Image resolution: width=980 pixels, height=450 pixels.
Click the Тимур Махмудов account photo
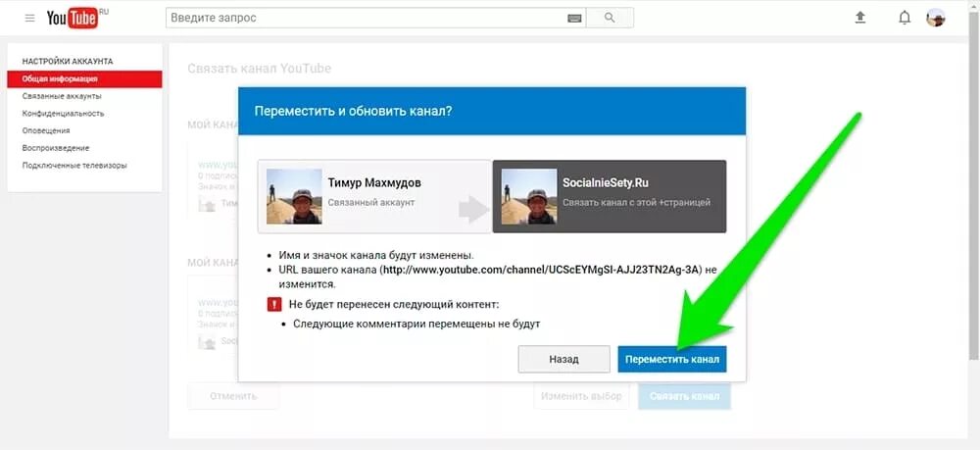294,196
